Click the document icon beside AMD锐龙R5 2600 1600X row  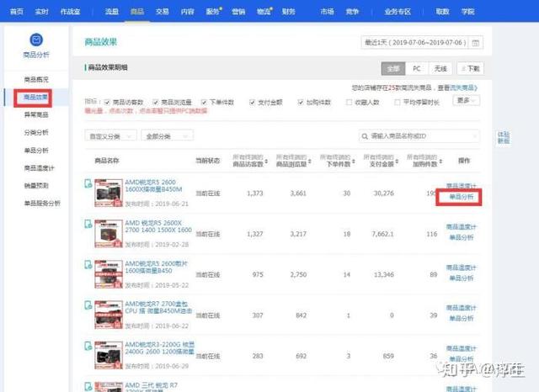(88, 183)
